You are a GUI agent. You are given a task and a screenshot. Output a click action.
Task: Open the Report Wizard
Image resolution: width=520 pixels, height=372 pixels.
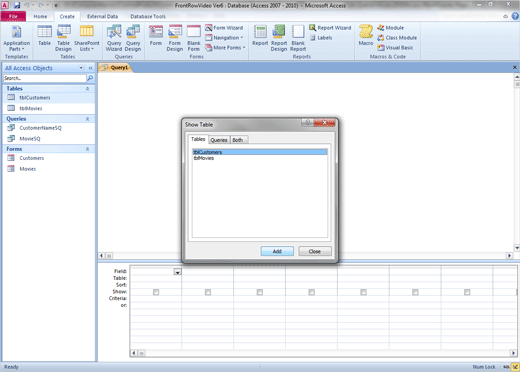(x=330, y=28)
